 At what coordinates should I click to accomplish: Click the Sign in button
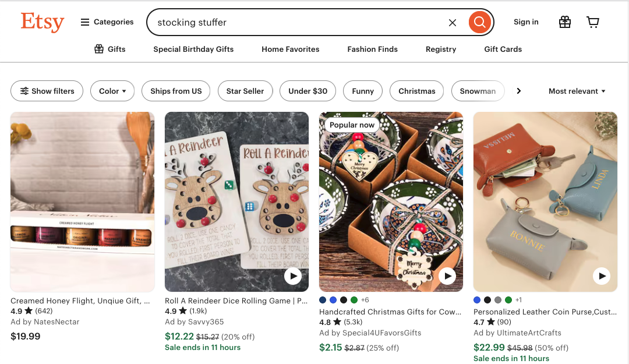point(526,22)
